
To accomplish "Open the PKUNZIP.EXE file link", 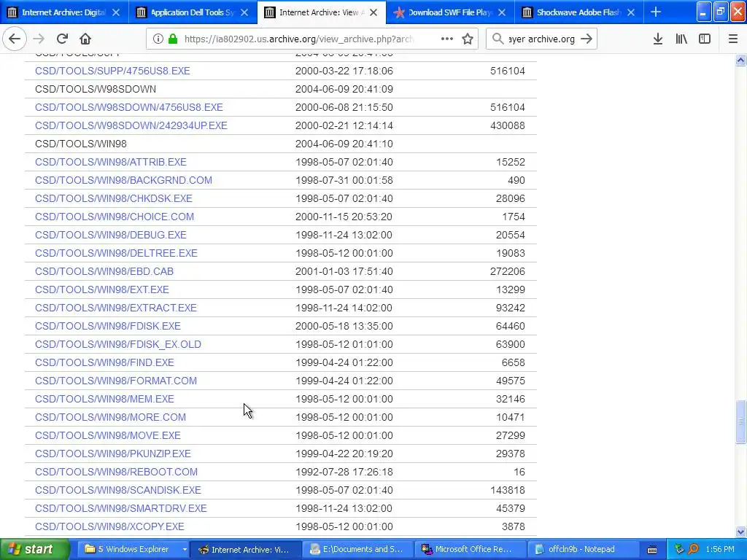I will point(113,454).
